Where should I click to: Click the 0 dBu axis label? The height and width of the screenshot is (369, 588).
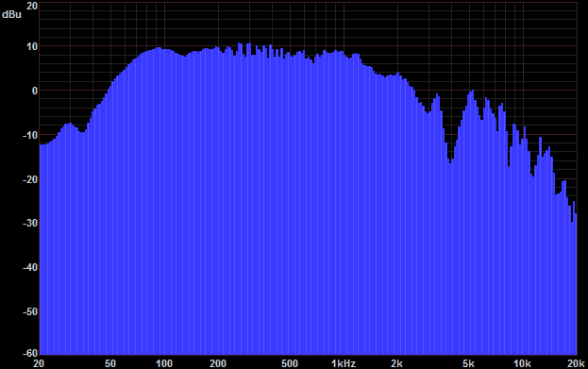35,91
